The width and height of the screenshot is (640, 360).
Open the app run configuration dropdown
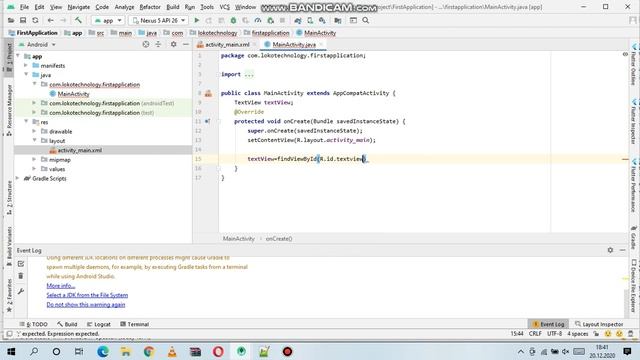click(108, 20)
